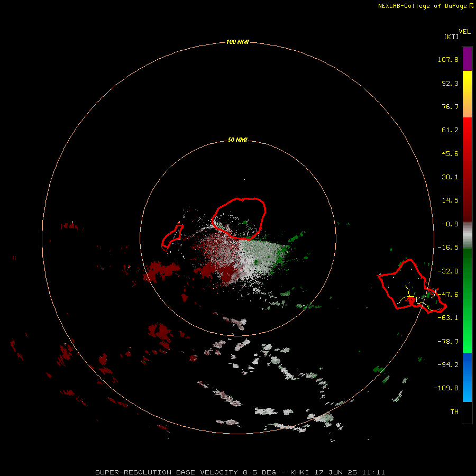Viewport: 476px width, 476px height.
Task: Click the 107.8 legend value
Action: pyautogui.click(x=448, y=59)
